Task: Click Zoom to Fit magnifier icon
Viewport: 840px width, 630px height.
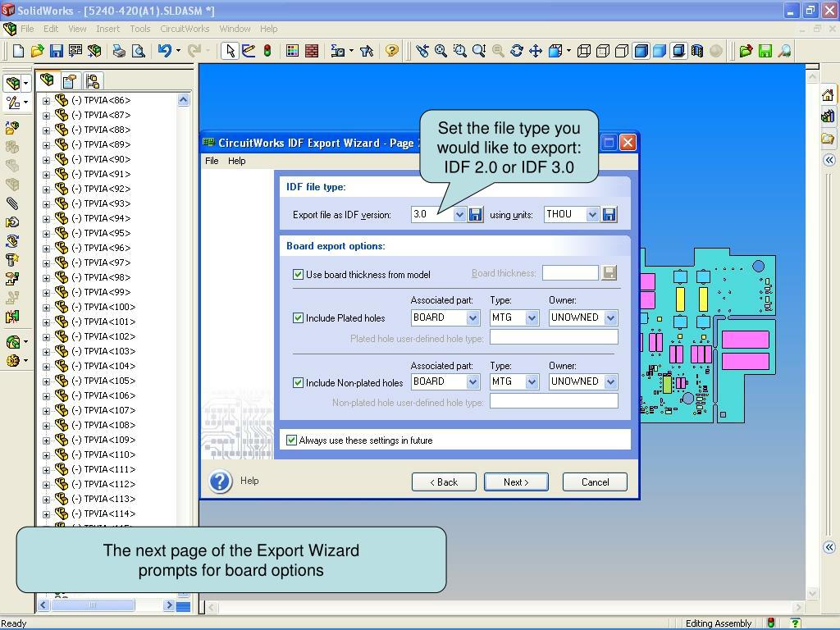Action: 441,51
